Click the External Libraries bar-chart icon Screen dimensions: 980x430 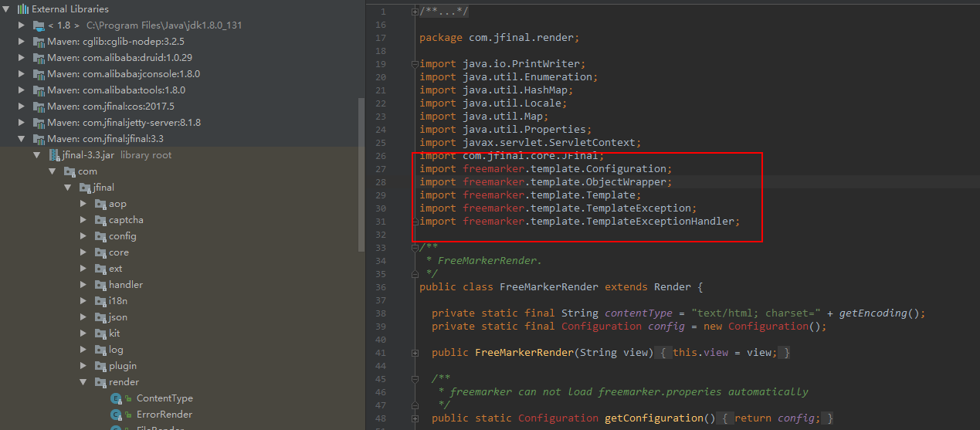[22, 9]
